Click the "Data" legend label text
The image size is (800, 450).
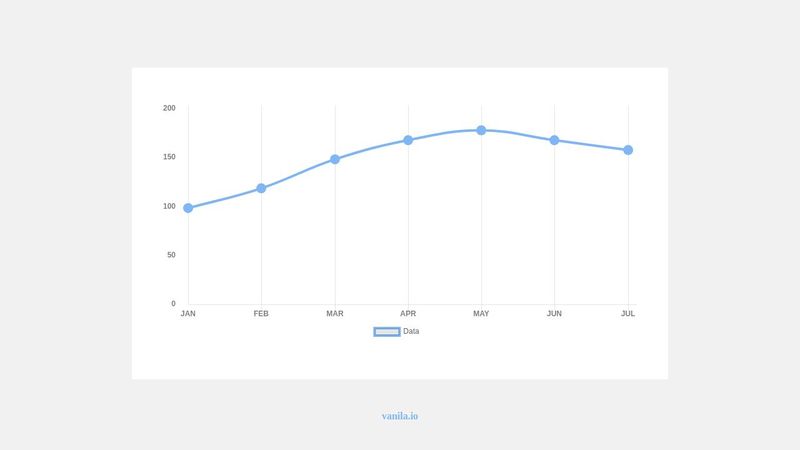pos(411,331)
